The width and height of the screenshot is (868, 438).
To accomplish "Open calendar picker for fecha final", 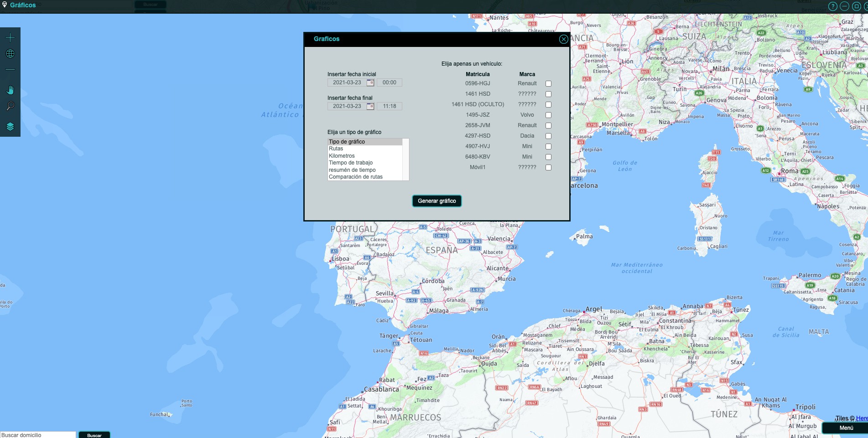I will click(370, 107).
